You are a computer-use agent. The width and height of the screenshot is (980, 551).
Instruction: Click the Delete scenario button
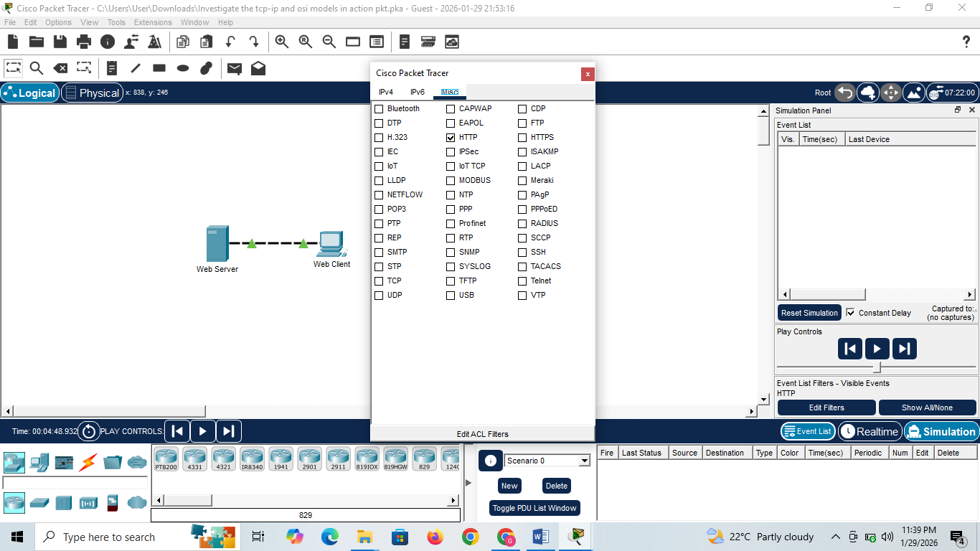[x=557, y=486]
